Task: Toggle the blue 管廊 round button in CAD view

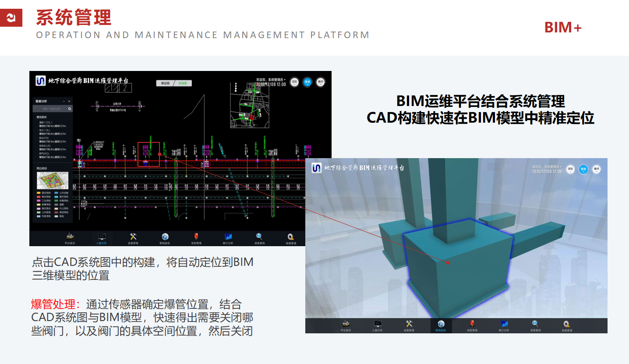Action: coord(307,82)
